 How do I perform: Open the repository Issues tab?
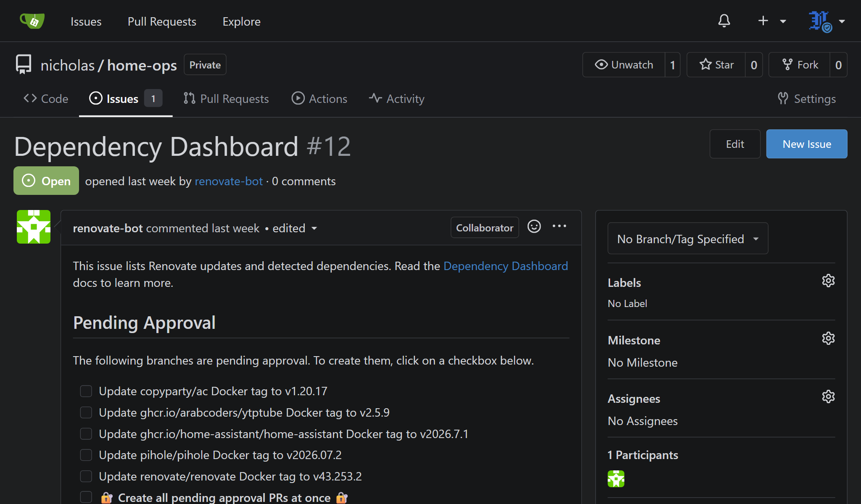tap(126, 99)
